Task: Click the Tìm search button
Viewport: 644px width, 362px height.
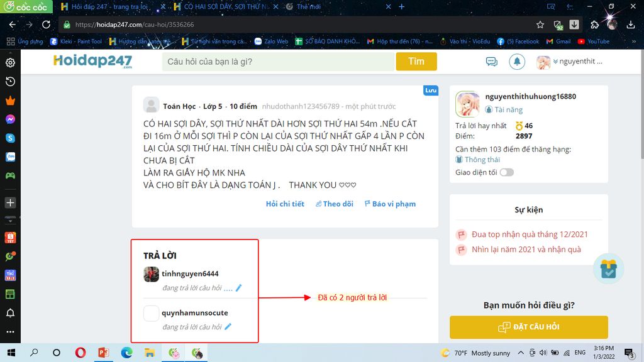Action: coord(416,62)
